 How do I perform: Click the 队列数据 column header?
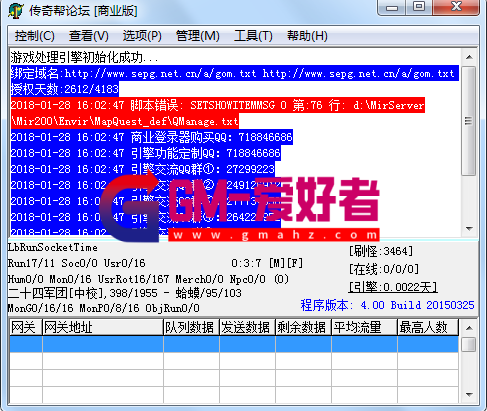(191, 327)
